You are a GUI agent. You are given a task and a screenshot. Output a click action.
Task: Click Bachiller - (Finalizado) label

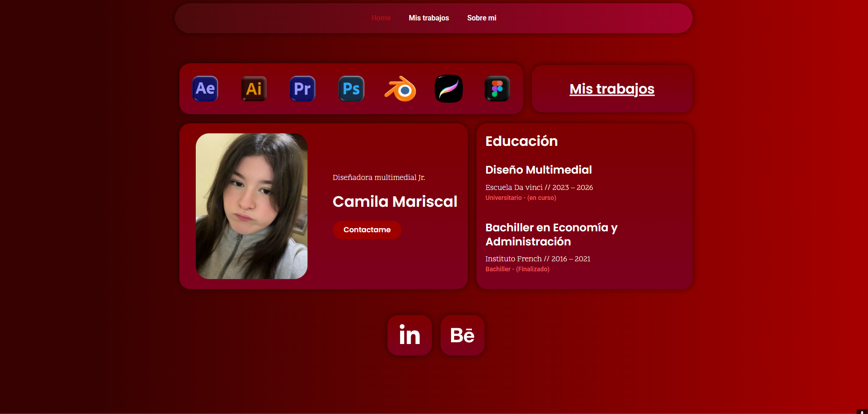517,269
